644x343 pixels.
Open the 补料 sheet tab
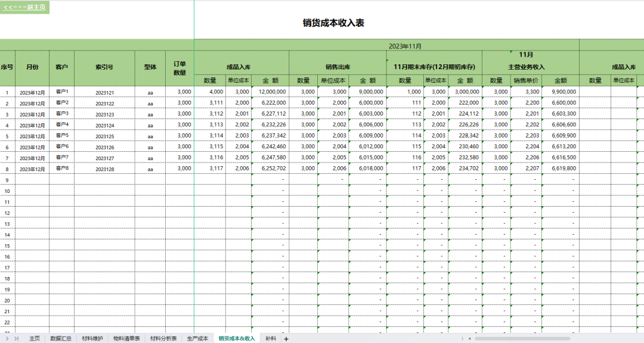click(271, 338)
